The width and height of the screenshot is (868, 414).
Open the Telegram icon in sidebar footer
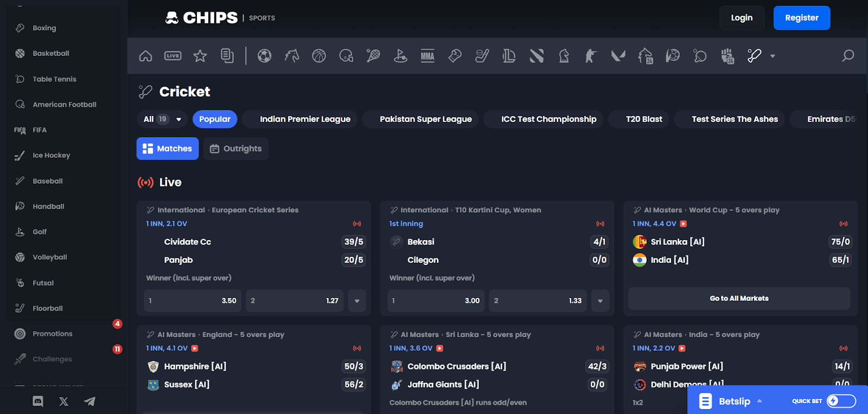[90, 401]
